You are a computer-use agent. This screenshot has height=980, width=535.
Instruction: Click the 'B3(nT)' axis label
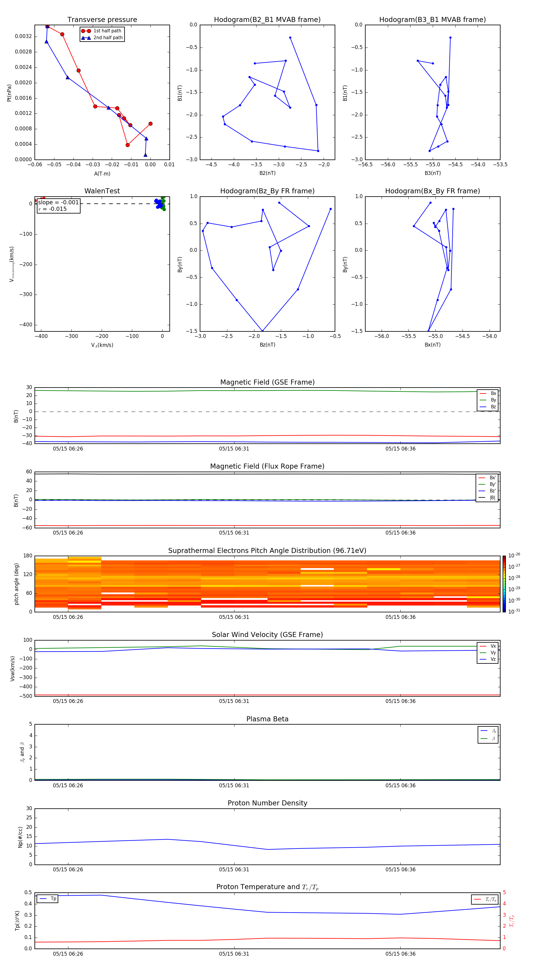pos(432,173)
